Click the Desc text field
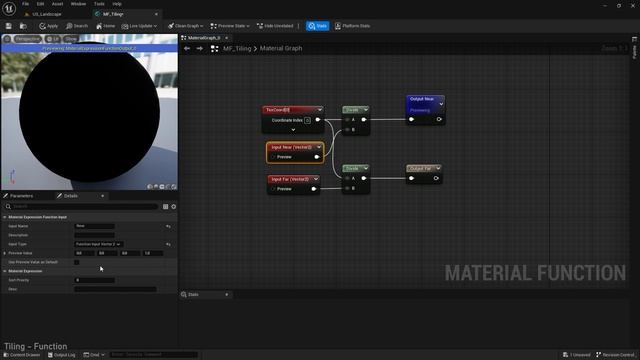 pos(115,289)
